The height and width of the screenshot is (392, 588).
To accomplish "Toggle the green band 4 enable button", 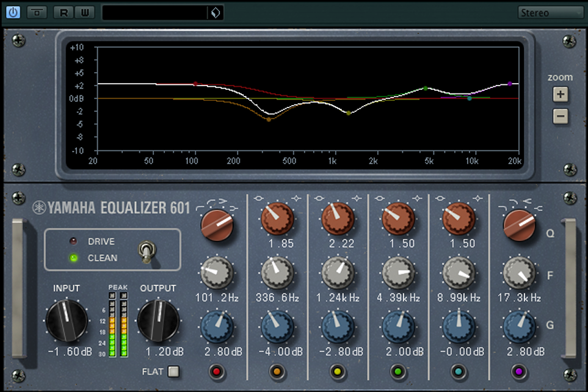I will 398,372.
